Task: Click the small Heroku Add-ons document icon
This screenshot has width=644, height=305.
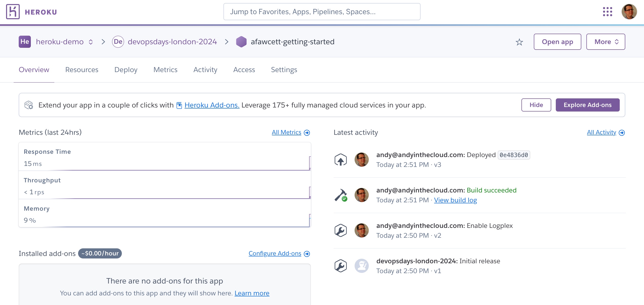Action: point(179,105)
